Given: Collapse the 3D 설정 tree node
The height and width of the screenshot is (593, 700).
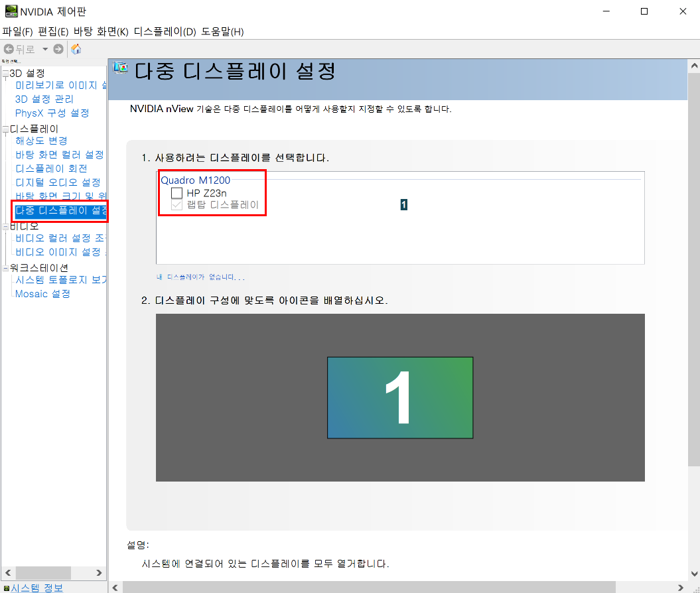Looking at the screenshot, I should click(5, 73).
